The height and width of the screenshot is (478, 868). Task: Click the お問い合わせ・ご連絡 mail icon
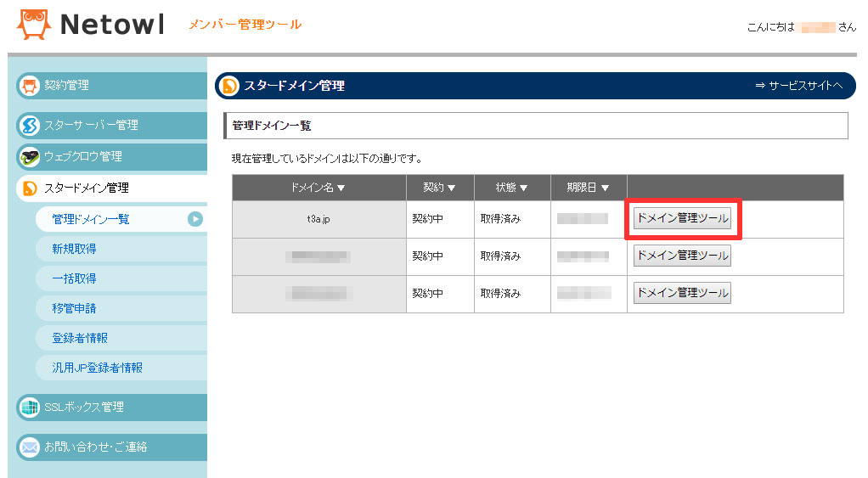pos(30,447)
